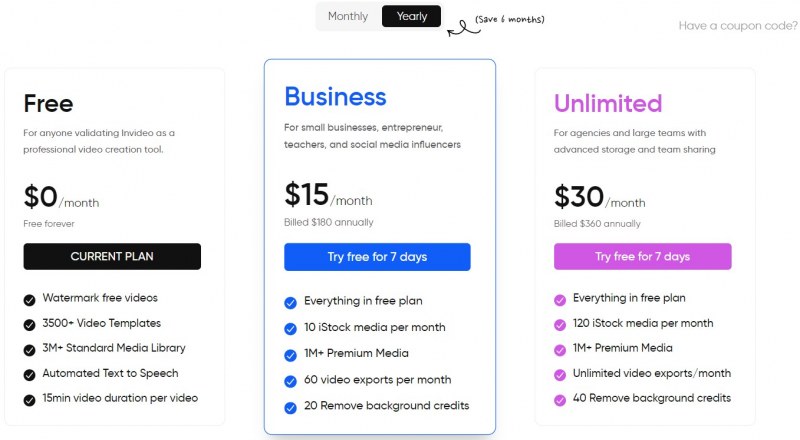Click purple check icon beside 120 iStock media
This screenshot has height=440, width=800.
560,325
